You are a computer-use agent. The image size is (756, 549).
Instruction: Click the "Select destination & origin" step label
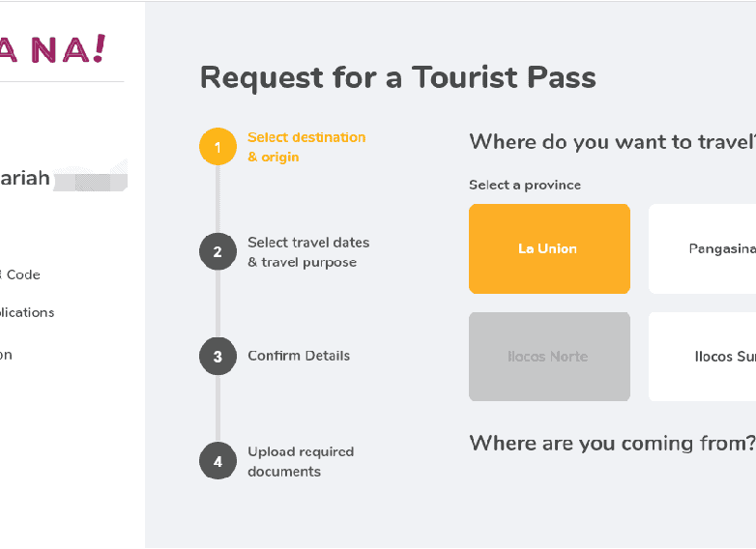tap(306, 147)
